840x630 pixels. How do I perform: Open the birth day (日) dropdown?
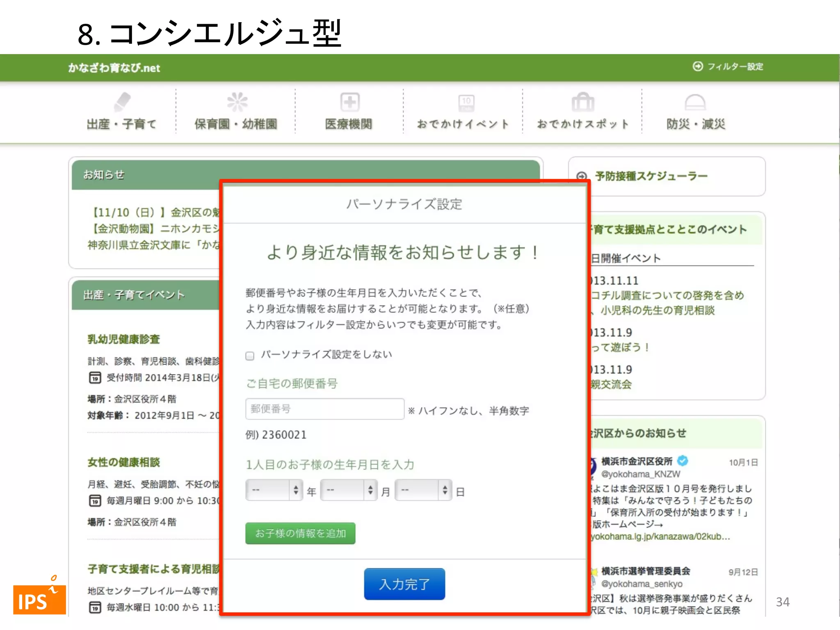pyautogui.click(x=423, y=490)
